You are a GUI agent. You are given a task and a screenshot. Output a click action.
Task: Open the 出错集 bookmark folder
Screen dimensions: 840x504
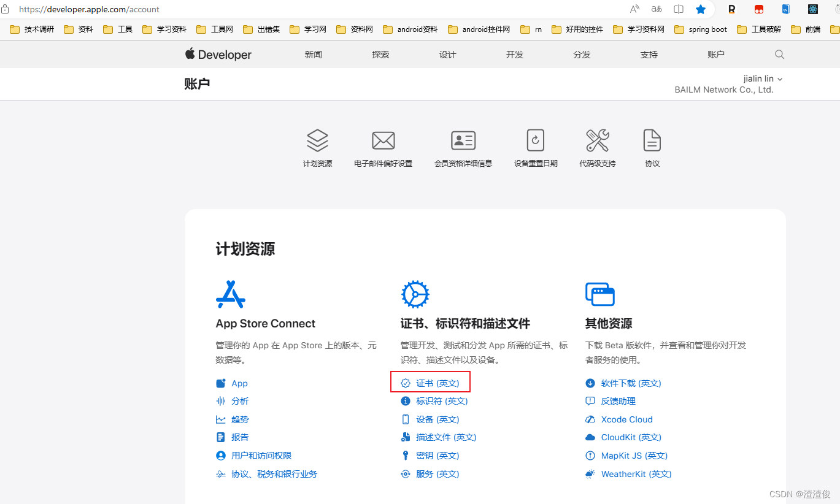[x=261, y=29]
